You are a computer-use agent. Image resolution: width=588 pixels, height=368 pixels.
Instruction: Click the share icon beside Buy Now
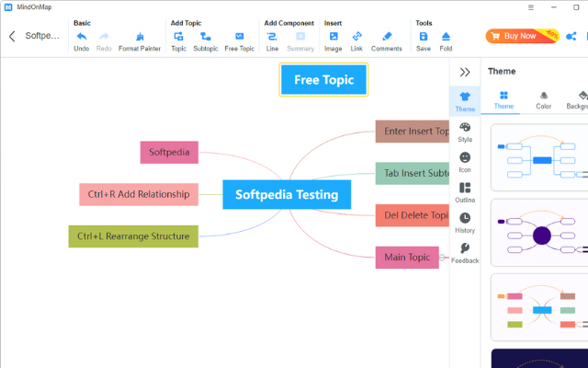point(571,37)
